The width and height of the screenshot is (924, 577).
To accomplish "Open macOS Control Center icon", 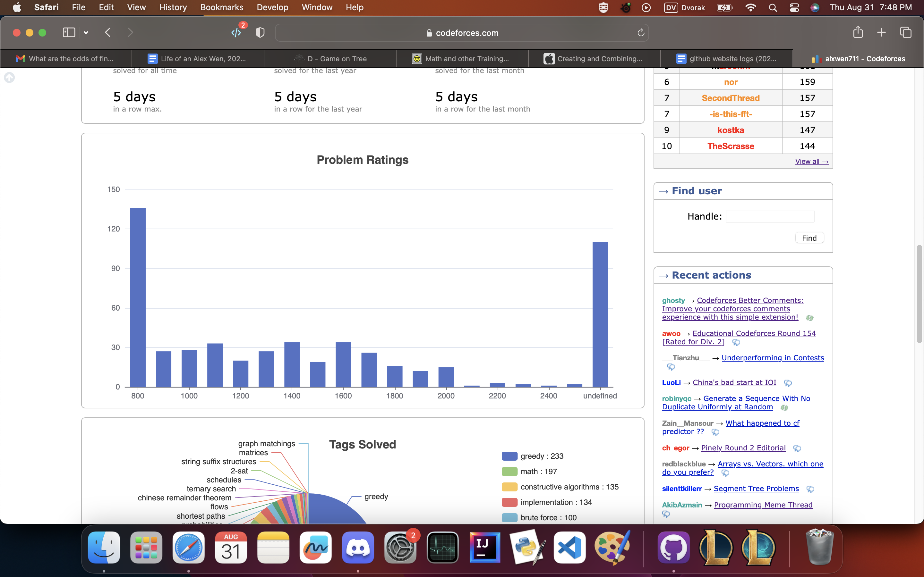I will pyautogui.click(x=794, y=7).
